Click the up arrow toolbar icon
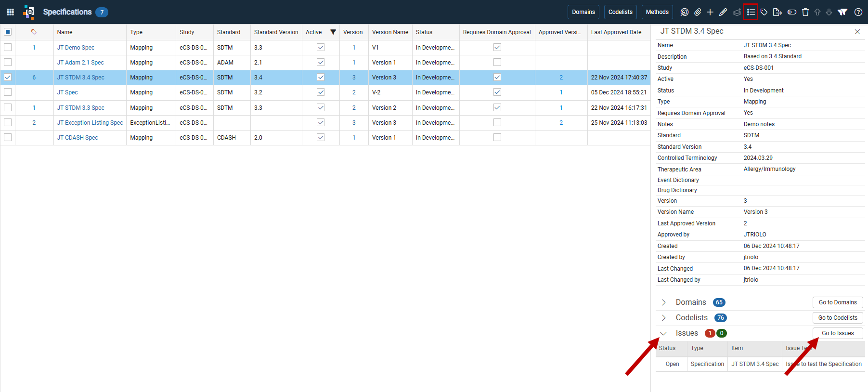The width and height of the screenshot is (868, 392). point(817,12)
